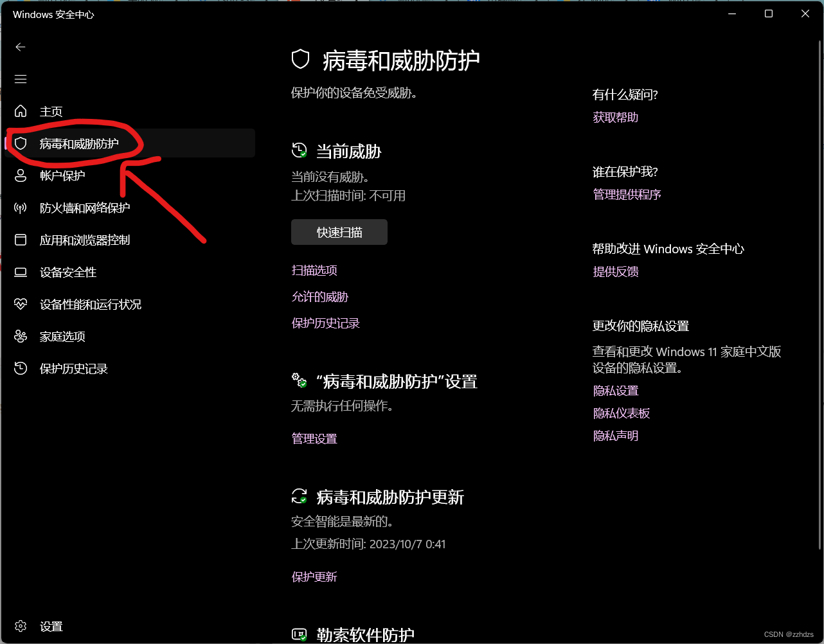Click the family icon for 家庭选项
The height and width of the screenshot is (644, 824).
[x=21, y=336]
